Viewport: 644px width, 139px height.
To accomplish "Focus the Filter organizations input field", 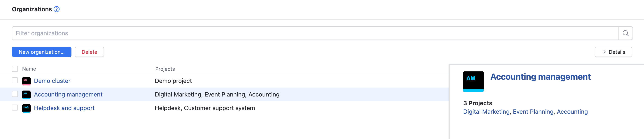I will pyautogui.click(x=315, y=33).
